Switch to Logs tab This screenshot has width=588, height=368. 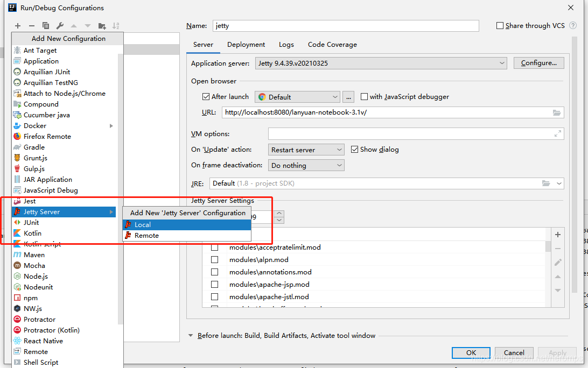pyautogui.click(x=286, y=45)
